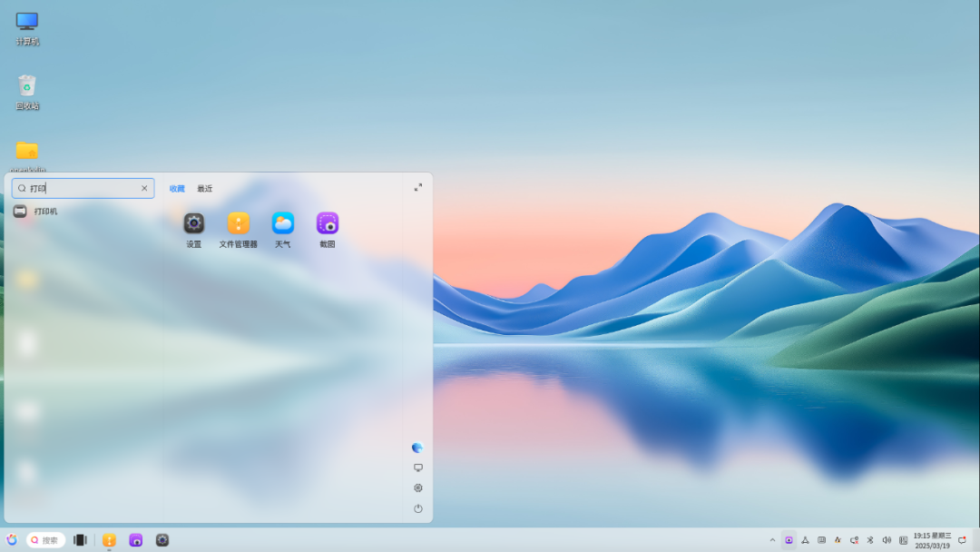Click the power button in start menu

click(x=418, y=508)
